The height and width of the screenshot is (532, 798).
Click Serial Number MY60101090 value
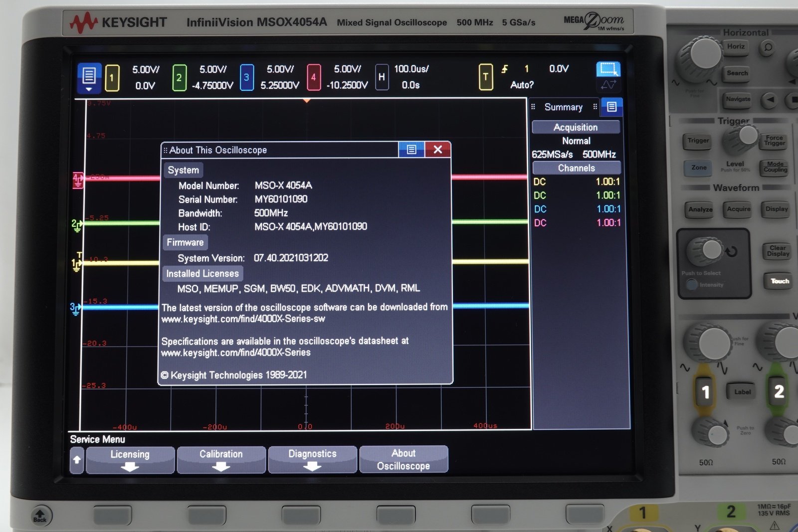point(281,199)
